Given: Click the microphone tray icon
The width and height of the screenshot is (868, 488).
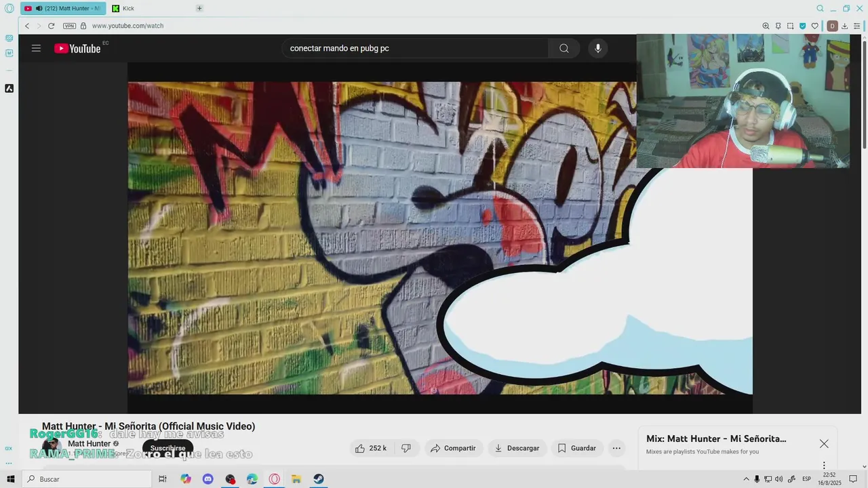Looking at the screenshot, I should tap(757, 479).
